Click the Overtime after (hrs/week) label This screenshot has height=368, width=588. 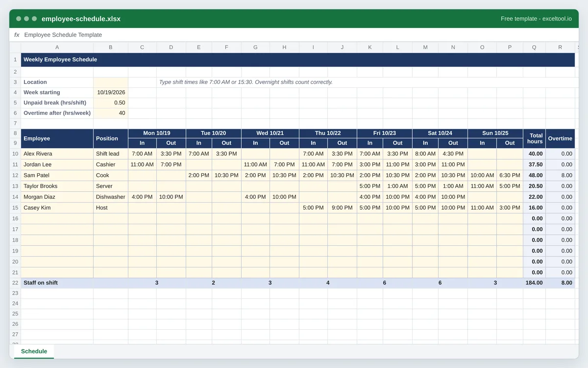[x=57, y=113]
